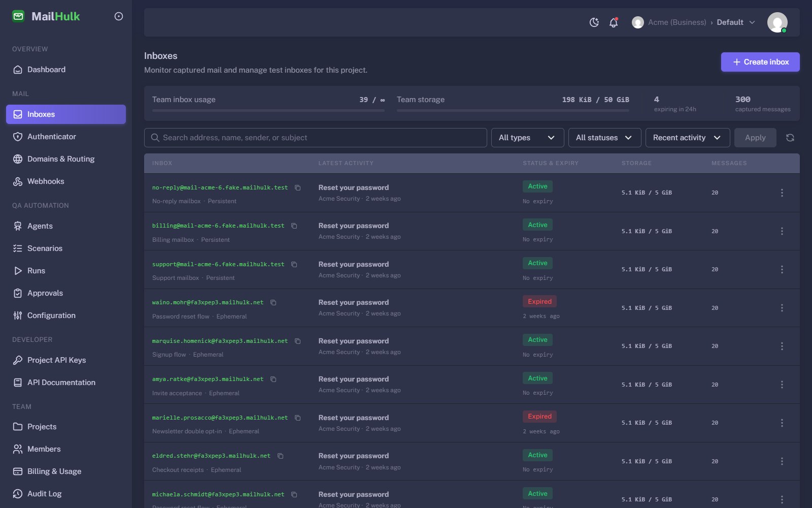Open the Agents page
812x508 pixels.
coord(66,226)
